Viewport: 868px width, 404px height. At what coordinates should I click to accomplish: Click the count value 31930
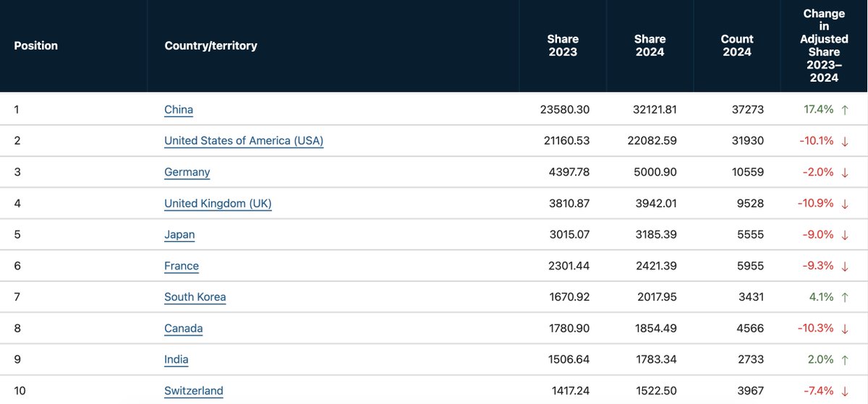[x=747, y=141]
